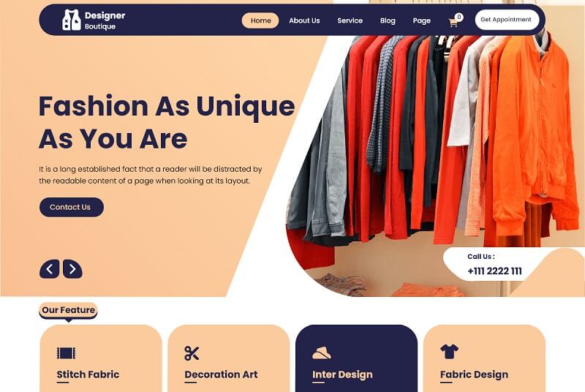The width and height of the screenshot is (585, 392).
Task: Go to the Blog menu
Action: [x=388, y=20]
